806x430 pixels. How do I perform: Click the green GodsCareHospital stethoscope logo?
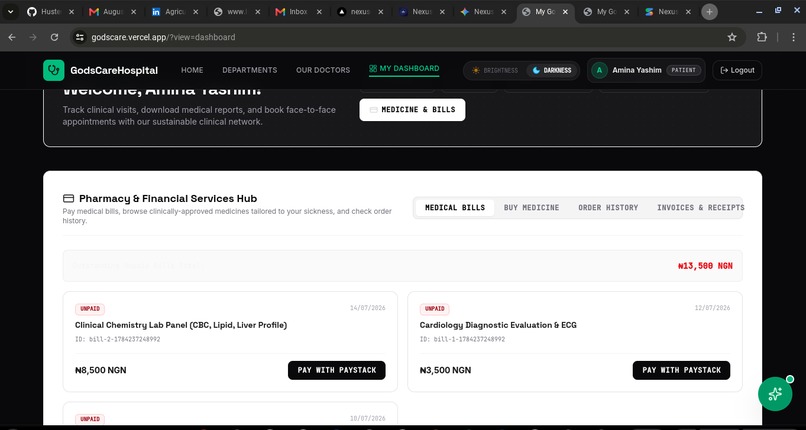pos(53,70)
